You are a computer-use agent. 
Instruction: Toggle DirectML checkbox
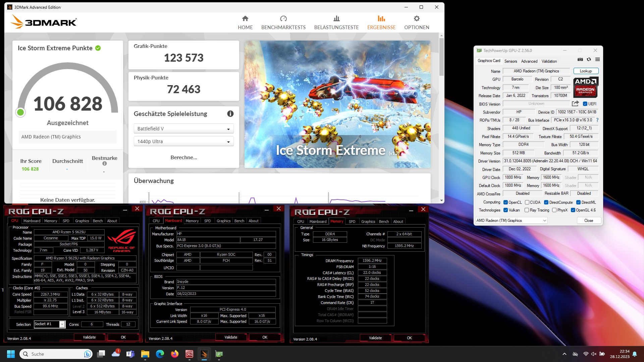pyautogui.click(x=578, y=202)
